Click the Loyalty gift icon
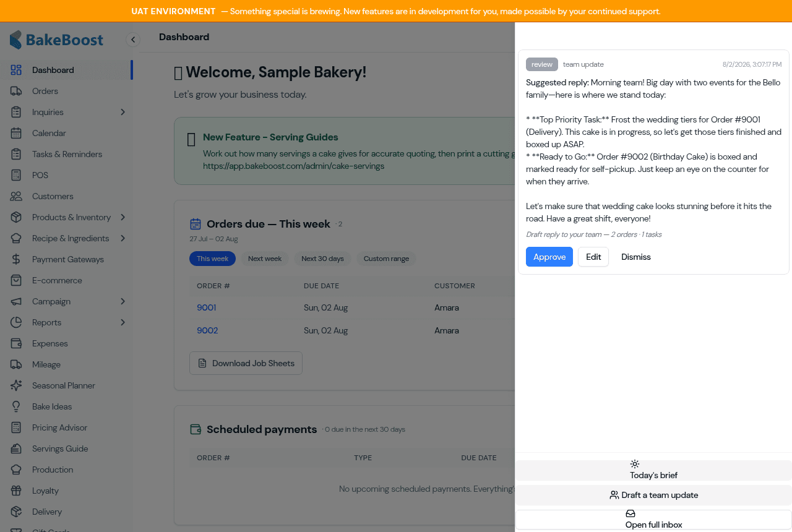The width and height of the screenshot is (792, 532). (x=16, y=491)
